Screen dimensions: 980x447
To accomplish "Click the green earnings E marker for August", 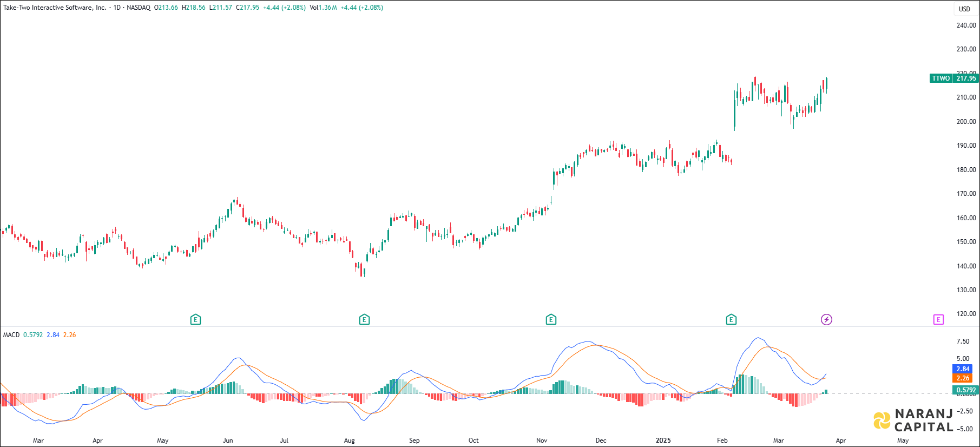I will pyautogui.click(x=364, y=320).
